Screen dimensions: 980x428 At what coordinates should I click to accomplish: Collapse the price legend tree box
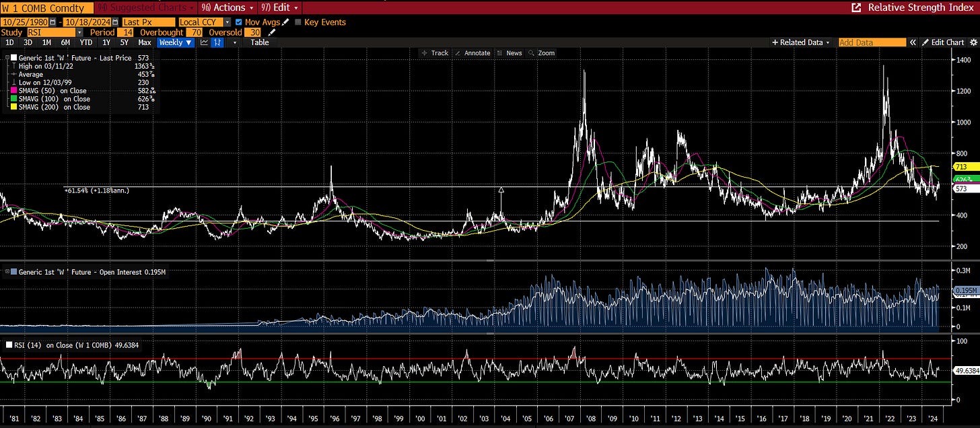pos(7,59)
